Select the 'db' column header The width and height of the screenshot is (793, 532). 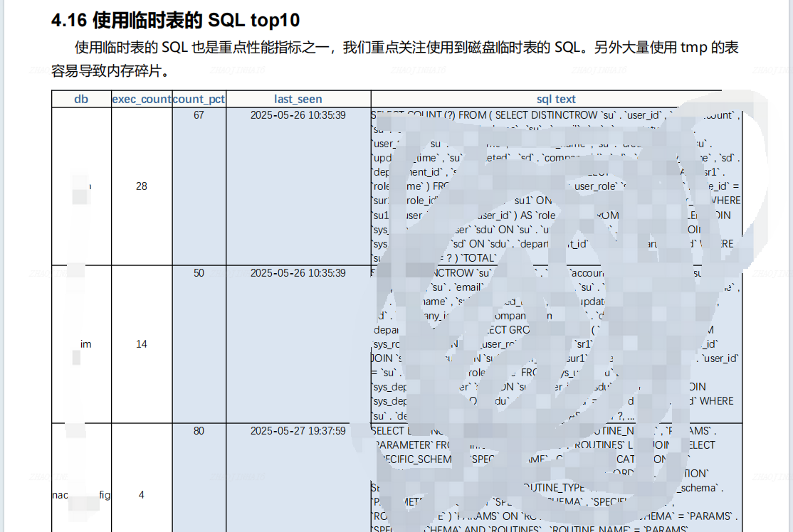pyautogui.click(x=81, y=99)
